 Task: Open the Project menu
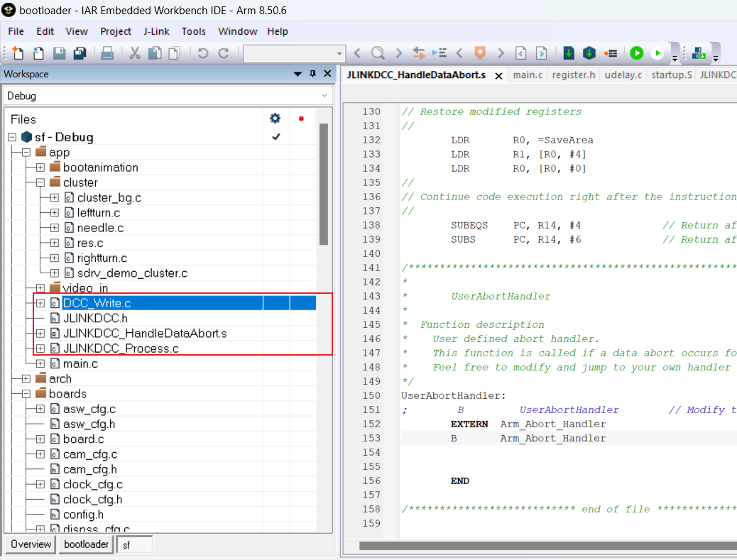click(x=115, y=31)
